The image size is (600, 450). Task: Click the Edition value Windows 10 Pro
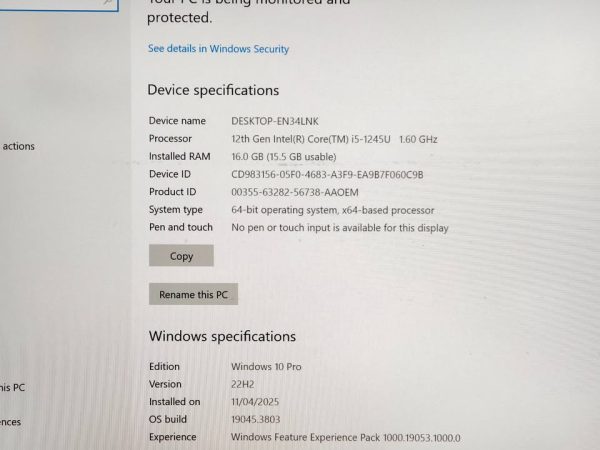[266, 367]
